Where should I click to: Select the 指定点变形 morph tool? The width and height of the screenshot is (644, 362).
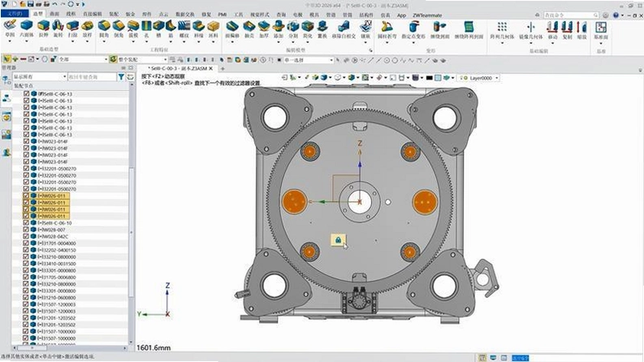413,29
